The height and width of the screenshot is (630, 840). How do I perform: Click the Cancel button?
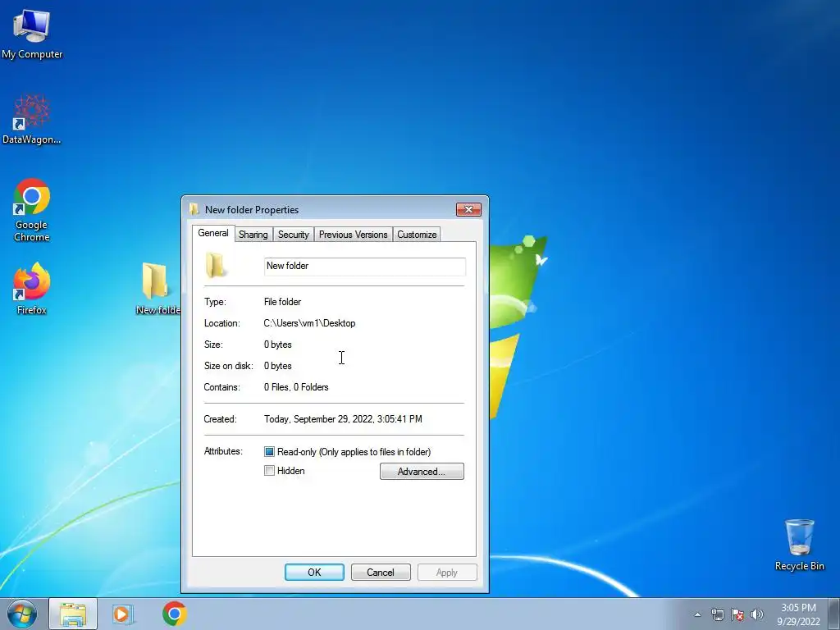381,572
